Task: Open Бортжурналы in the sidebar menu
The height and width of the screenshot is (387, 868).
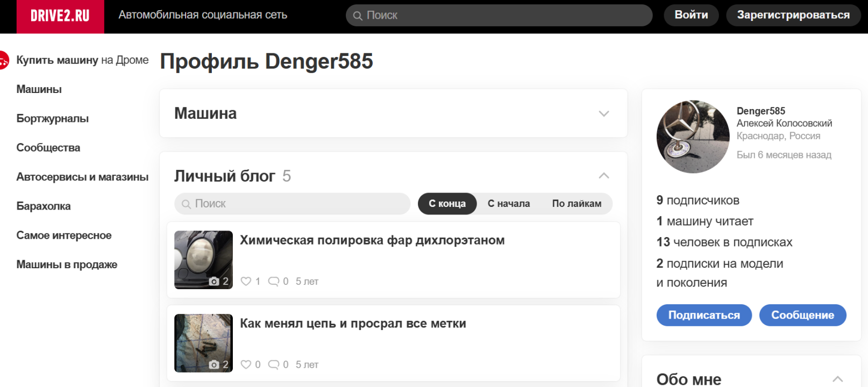Action: click(x=53, y=118)
